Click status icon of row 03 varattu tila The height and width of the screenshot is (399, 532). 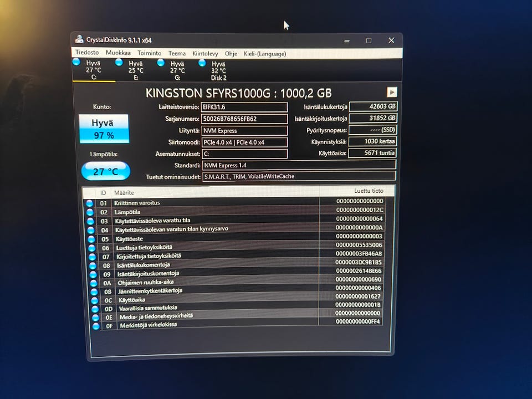(x=90, y=221)
